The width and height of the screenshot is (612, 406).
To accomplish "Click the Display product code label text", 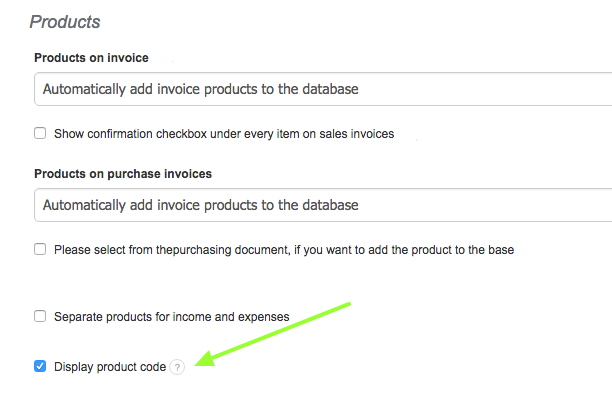I will tap(109, 367).
